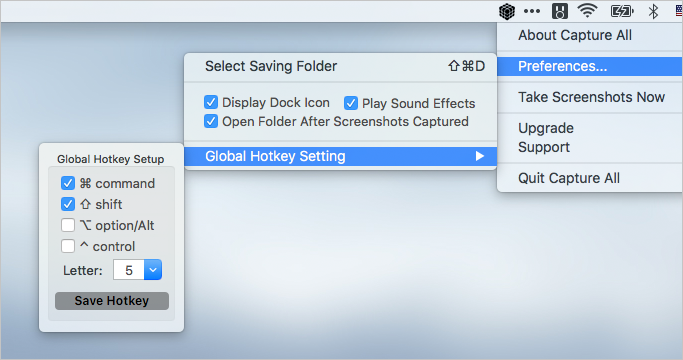Enable the control modifier checkbox

68,246
